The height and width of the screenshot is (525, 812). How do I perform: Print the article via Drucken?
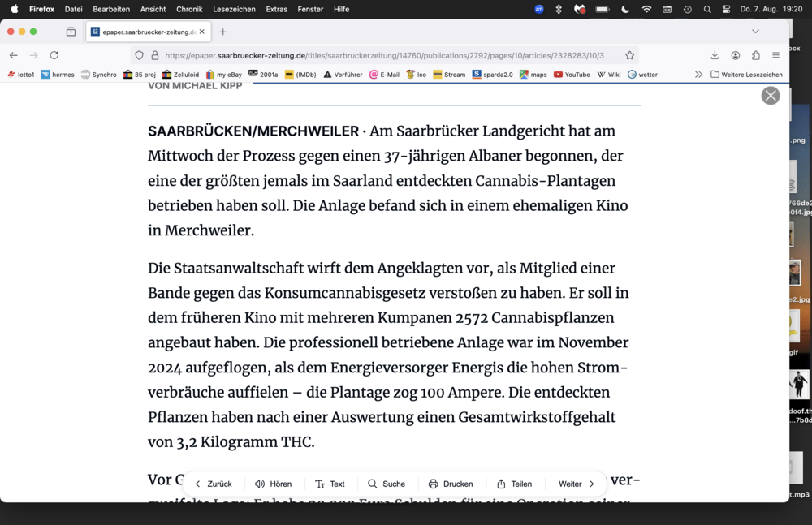click(451, 484)
